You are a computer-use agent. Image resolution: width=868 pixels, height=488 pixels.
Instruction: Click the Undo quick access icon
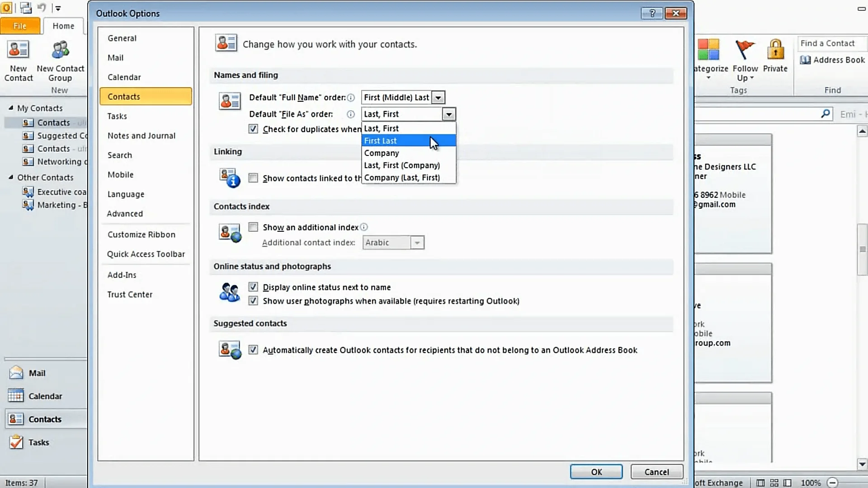click(42, 8)
